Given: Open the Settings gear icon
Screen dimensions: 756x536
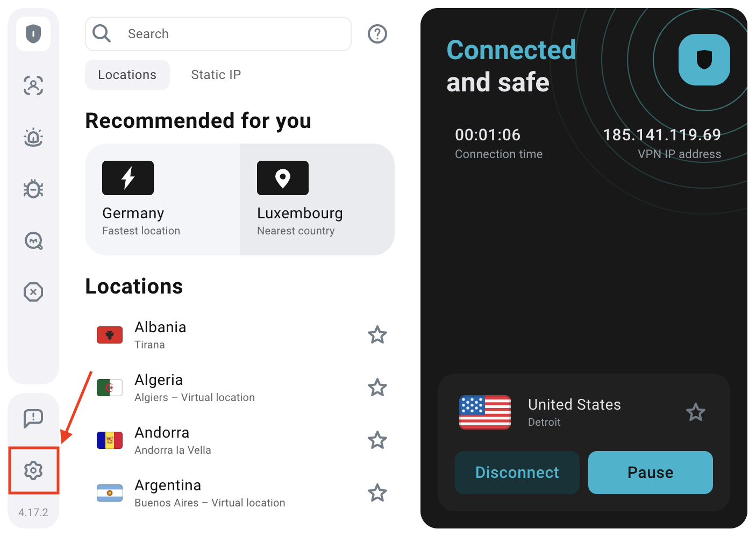Looking at the screenshot, I should 33,470.
